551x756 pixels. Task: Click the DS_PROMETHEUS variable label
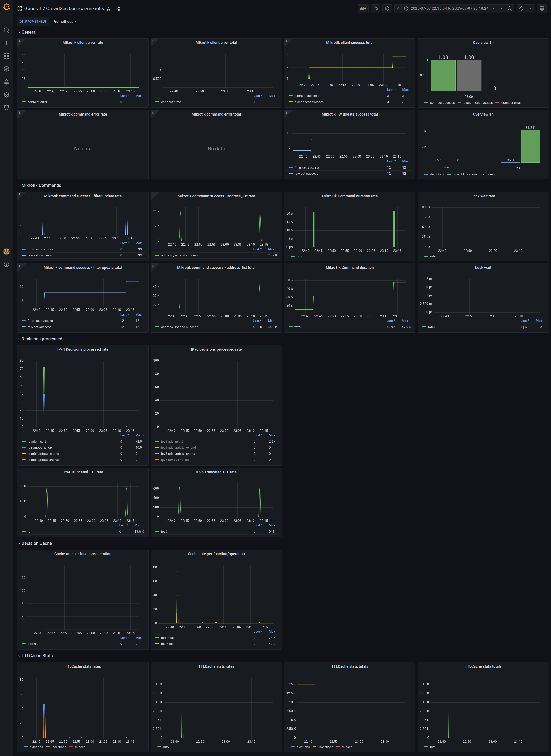click(x=33, y=21)
